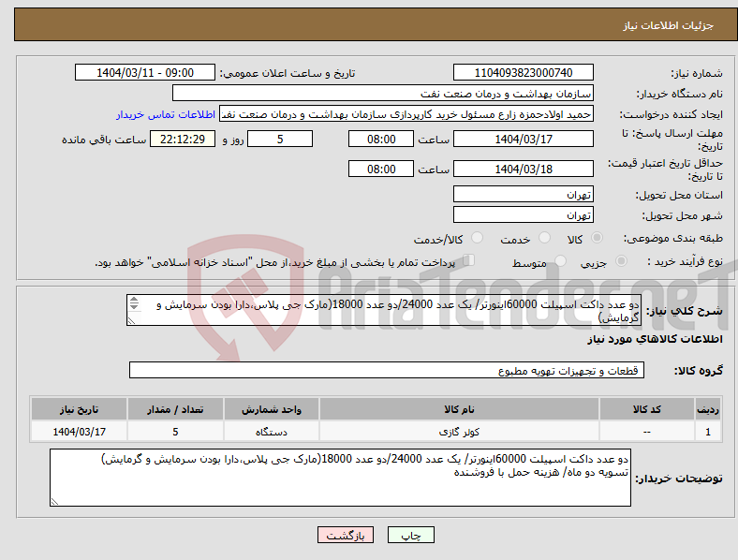
Task: Click the response deadline date 1404/03/17 field
Action: (x=524, y=140)
